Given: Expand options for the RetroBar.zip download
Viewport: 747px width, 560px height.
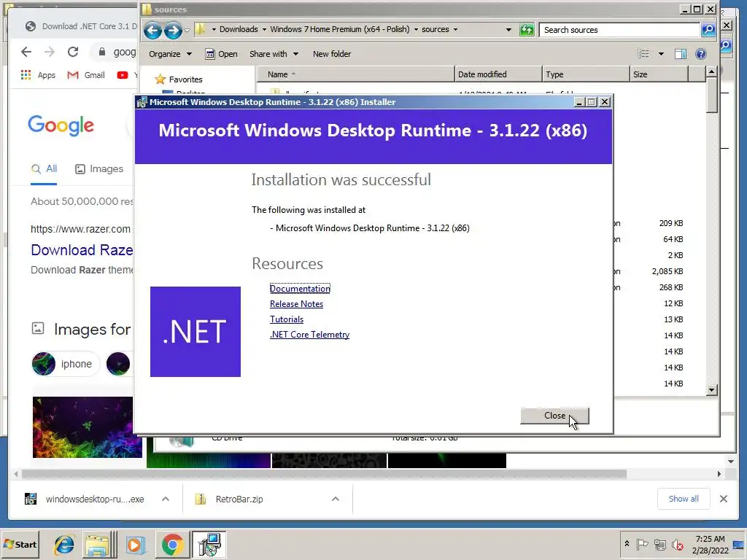Looking at the screenshot, I should 336,499.
